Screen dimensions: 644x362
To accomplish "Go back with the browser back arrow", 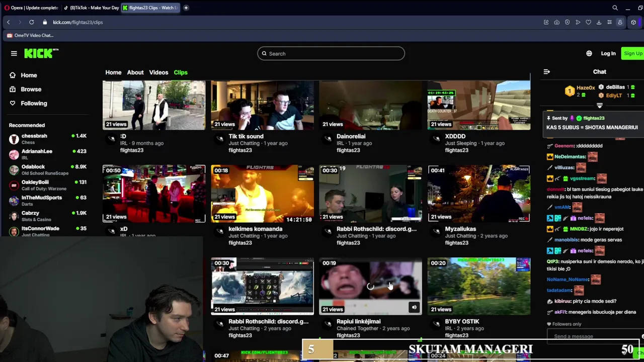I will pos(8,22).
